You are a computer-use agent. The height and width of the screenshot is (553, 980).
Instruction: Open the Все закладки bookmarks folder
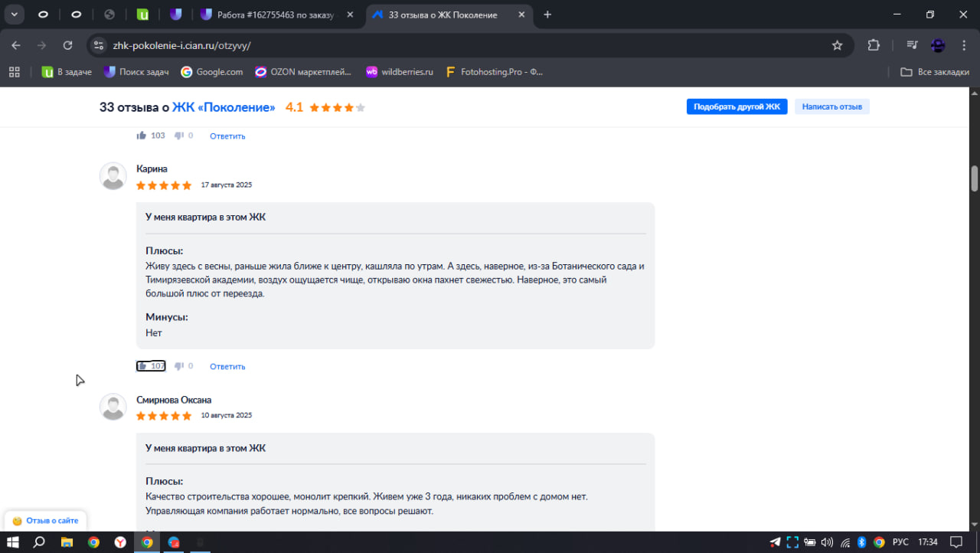934,72
